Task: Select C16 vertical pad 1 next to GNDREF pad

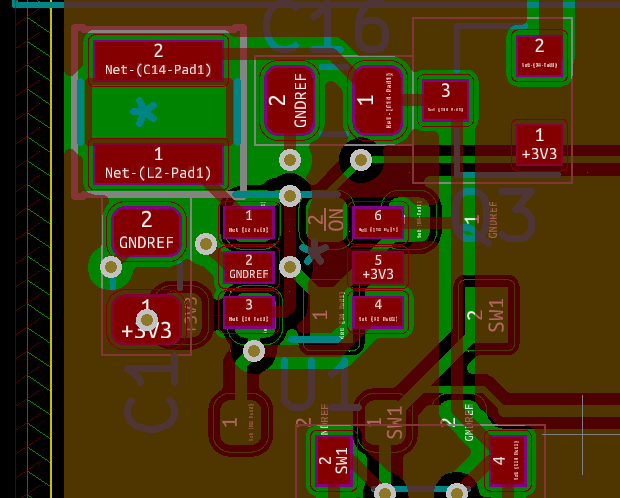Action: [x=378, y=100]
